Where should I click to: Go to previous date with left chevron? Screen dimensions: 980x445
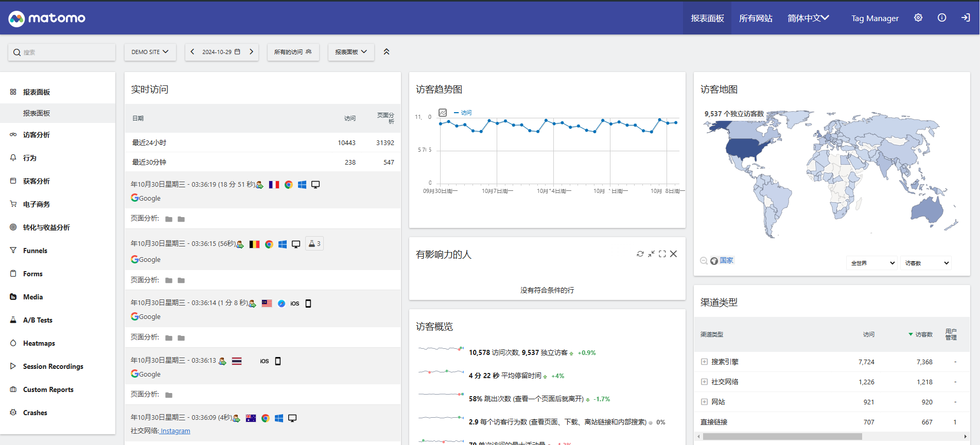click(x=192, y=51)
